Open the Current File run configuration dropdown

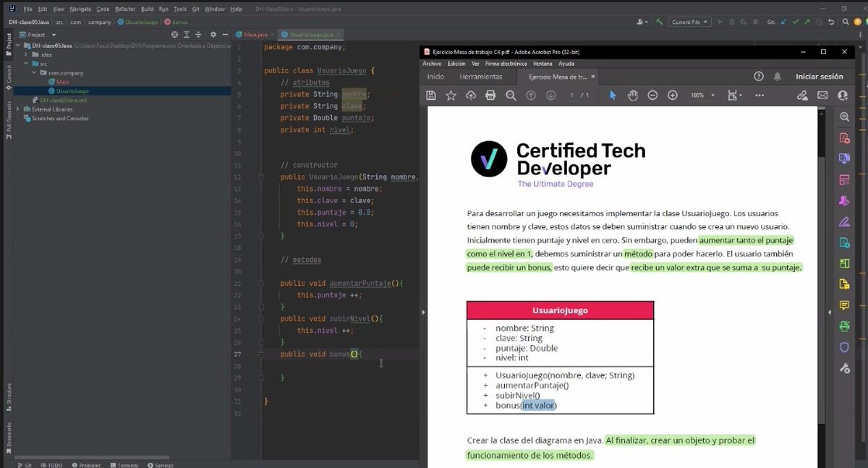click(x=690, y=22)
